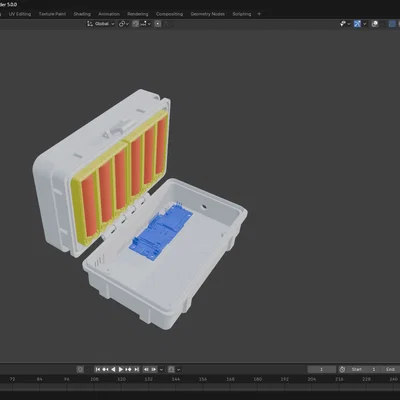Jump to the timeline start frame

point(98,369)
